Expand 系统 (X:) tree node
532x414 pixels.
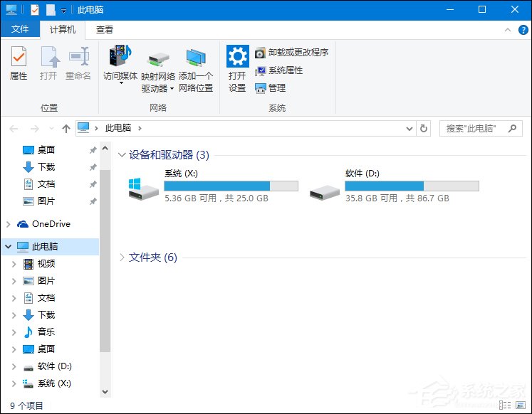pos(14,383)
